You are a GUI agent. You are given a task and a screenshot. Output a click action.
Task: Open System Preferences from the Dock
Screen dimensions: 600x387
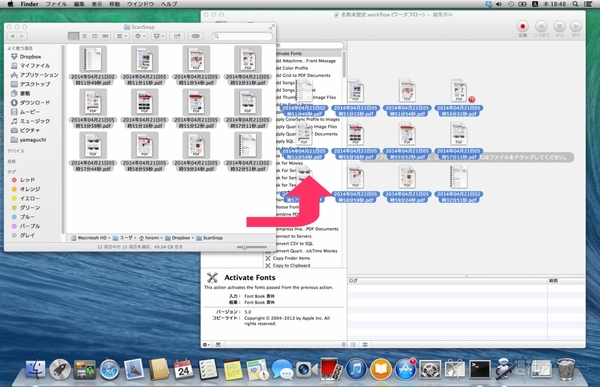tap(430, 370)
